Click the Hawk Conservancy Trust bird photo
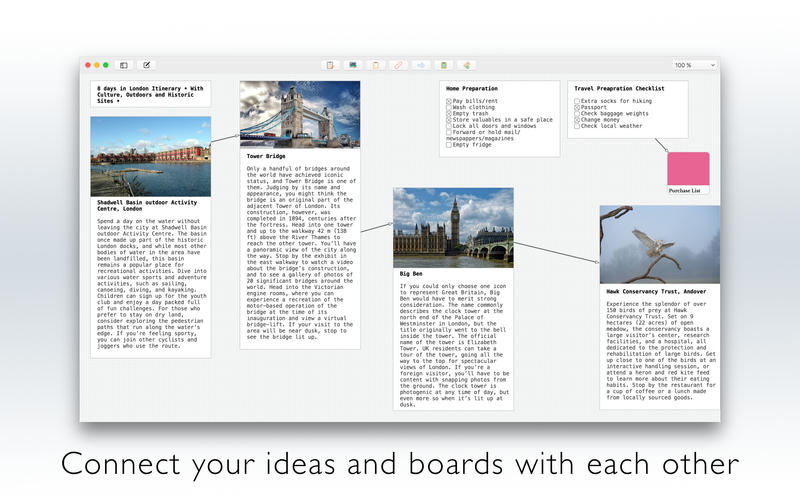The image size is (800, 500). coord(659,243)
